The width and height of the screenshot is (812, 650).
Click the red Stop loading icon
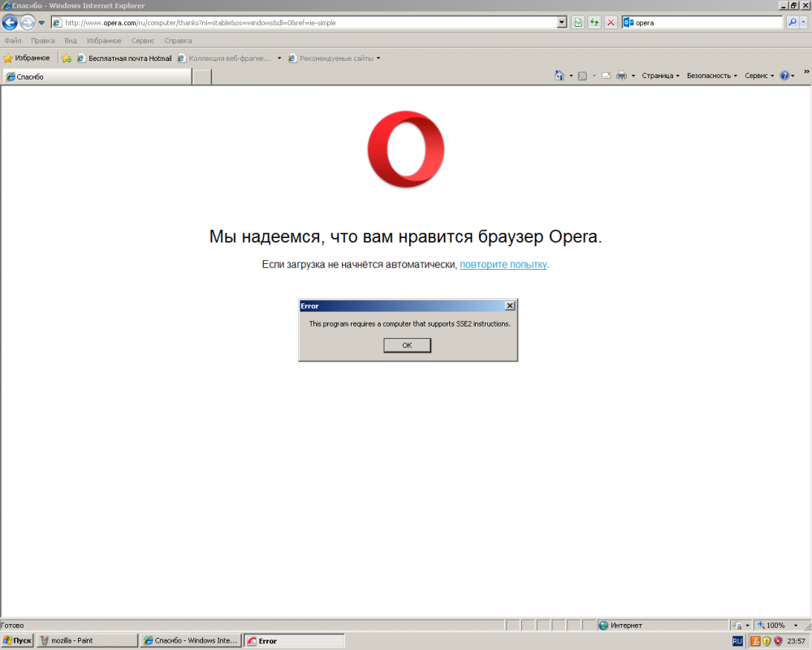pyautogui.click(x=611, y=23)
